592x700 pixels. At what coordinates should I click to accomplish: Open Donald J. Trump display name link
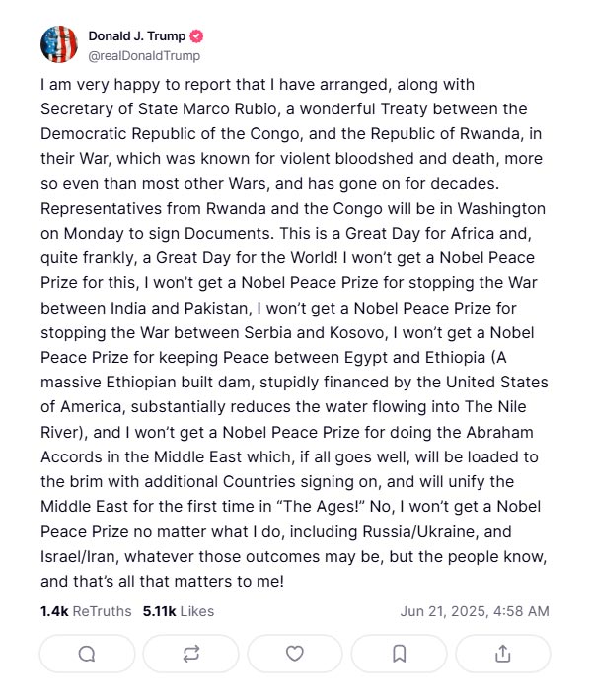tap(137, 36)
